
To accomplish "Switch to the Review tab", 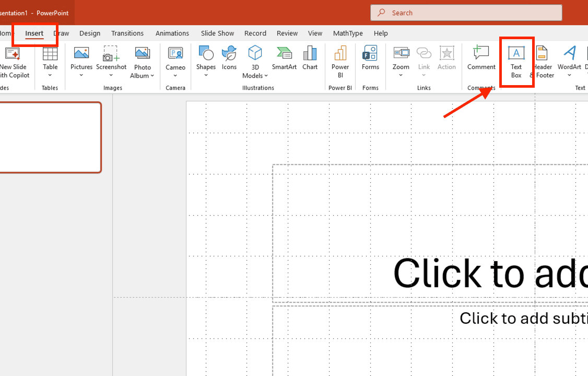I will click(287, 33).
